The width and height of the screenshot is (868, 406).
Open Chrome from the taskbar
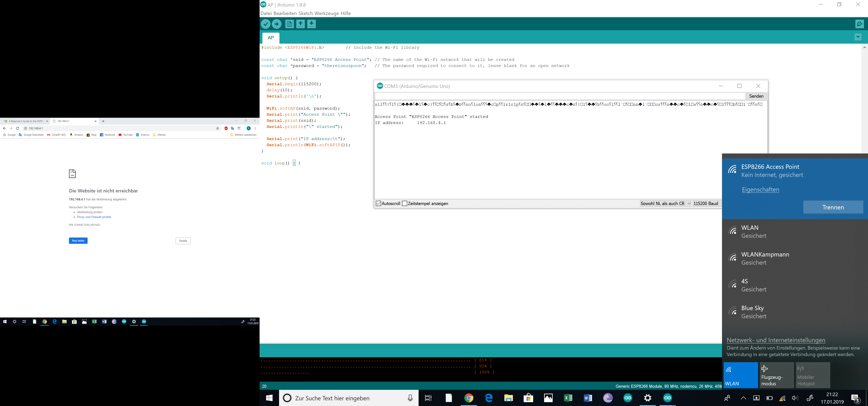tap(468, 398)
